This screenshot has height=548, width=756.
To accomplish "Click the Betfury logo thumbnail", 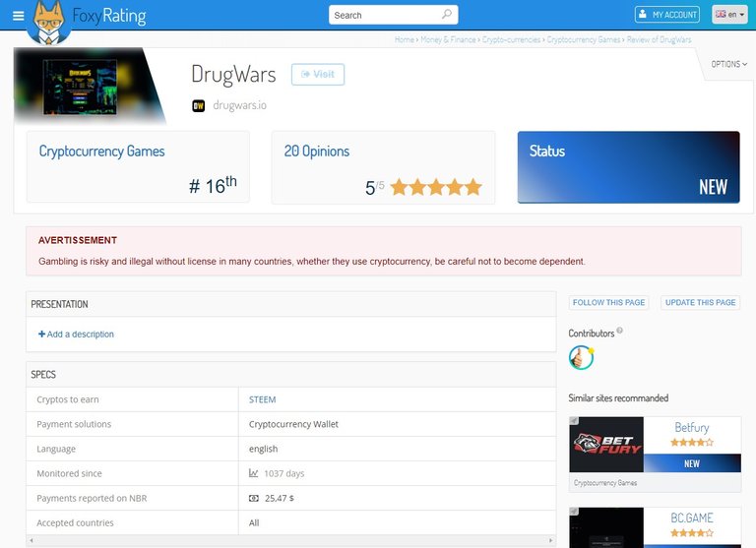I will 606,445.
